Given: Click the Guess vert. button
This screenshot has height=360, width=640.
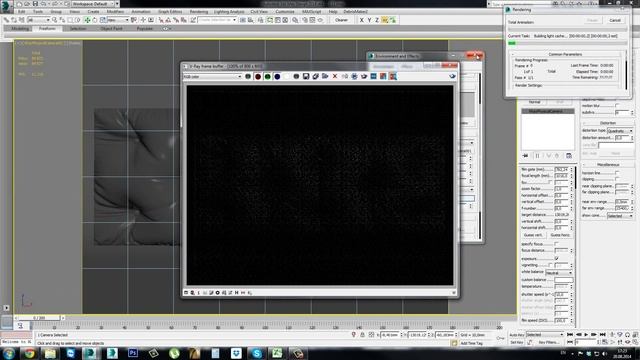Looking at the screenshot, I should pyautogui.click(x=533, y=235).
